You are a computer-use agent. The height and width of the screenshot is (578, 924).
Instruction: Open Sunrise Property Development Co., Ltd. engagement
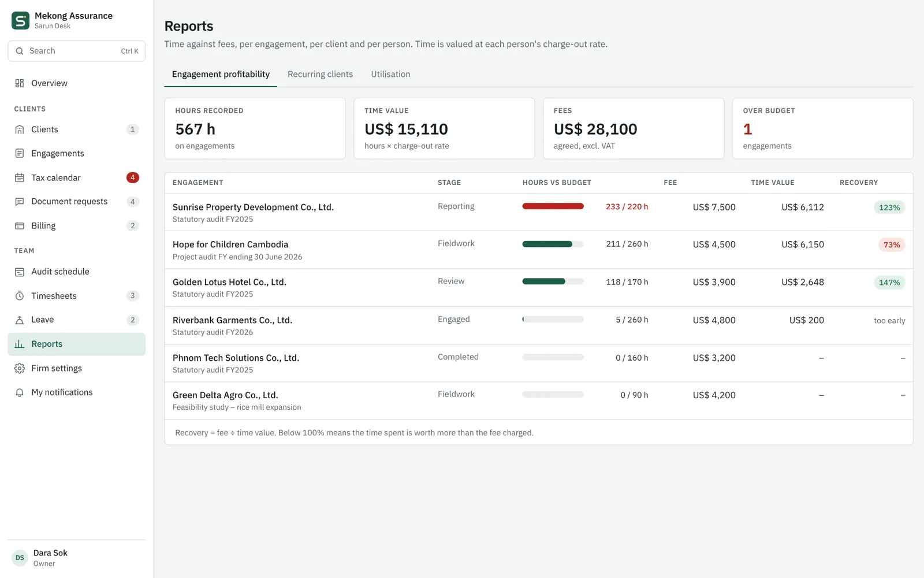(x=253, y=207)
